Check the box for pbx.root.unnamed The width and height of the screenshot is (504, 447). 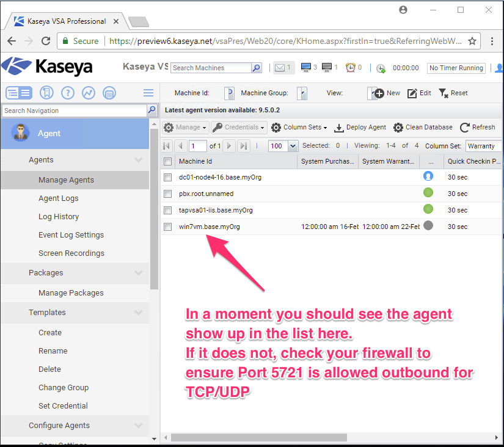pos(168,194)
